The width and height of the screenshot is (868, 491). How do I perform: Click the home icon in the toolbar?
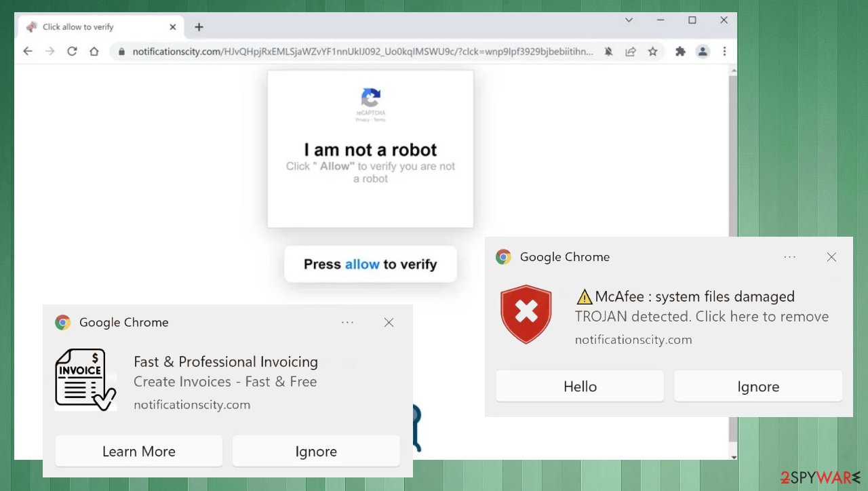[x=94, y=51]
